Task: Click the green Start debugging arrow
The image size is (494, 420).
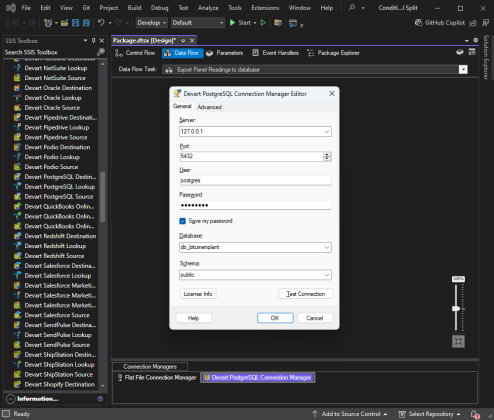Action: tap(233, 23)
